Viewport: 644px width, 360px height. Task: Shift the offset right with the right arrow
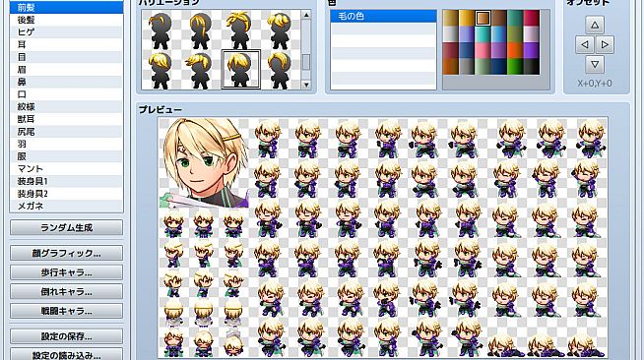tap(605, 44)
